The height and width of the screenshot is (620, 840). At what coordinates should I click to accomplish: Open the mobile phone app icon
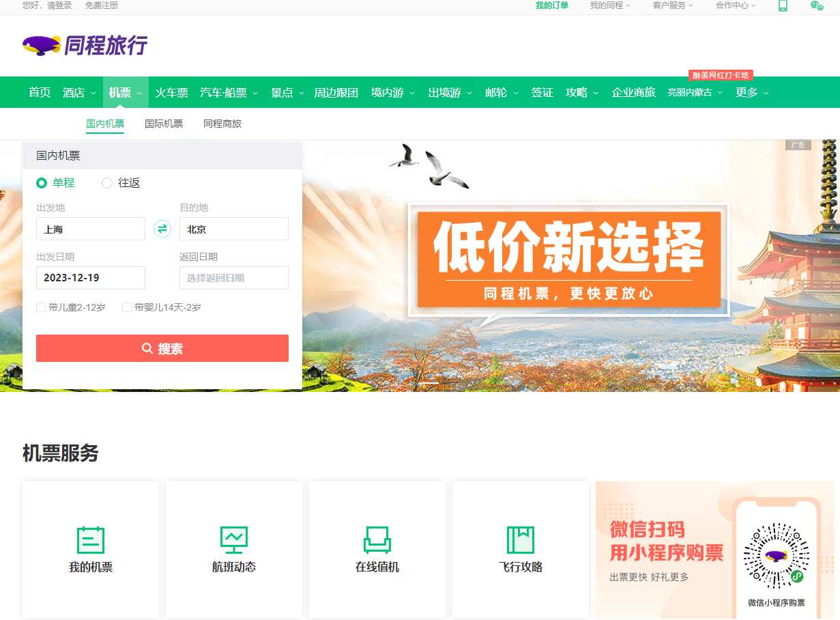pos(783,5)
